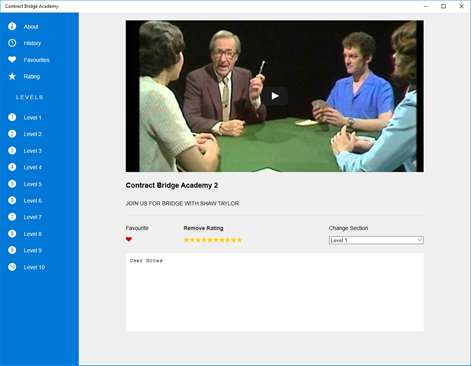Select the Level 2 number icon
Viewport: 471px width, 366px height.
(x=12, y=134)
